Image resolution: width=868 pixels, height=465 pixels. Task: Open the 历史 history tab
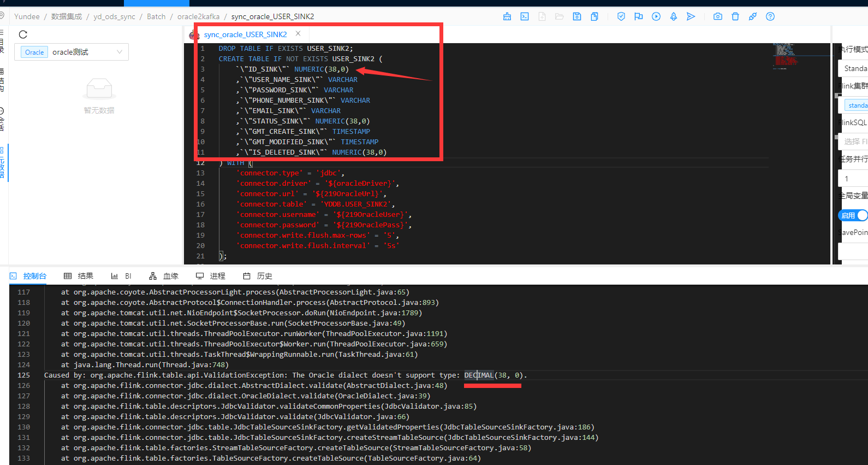258,276
